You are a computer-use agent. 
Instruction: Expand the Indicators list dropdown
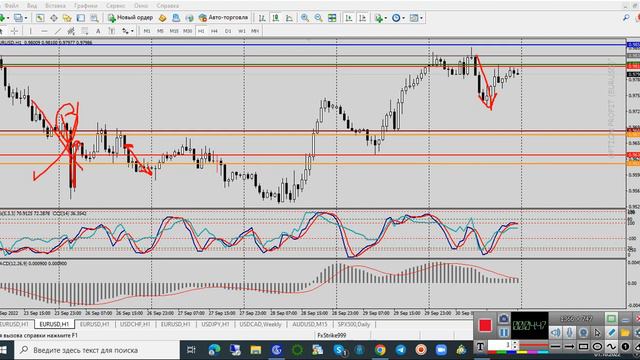tap(385, 18)
